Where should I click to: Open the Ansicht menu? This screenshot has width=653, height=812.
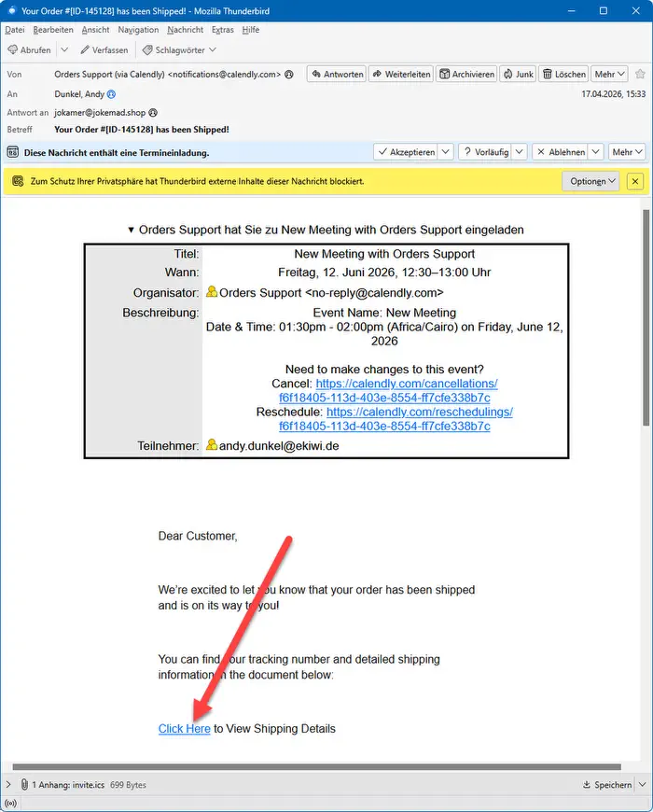(95, 30)
